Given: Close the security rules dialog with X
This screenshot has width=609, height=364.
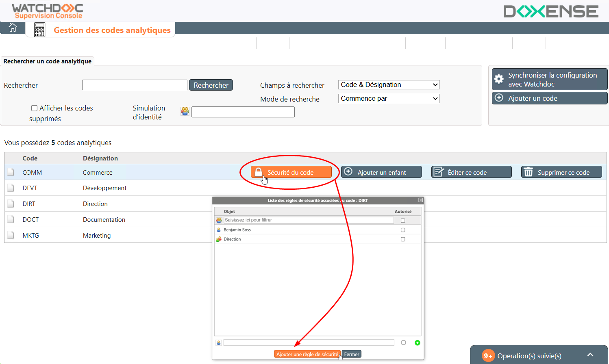Looking at the screenshot, I should click(x=420, y=200).
